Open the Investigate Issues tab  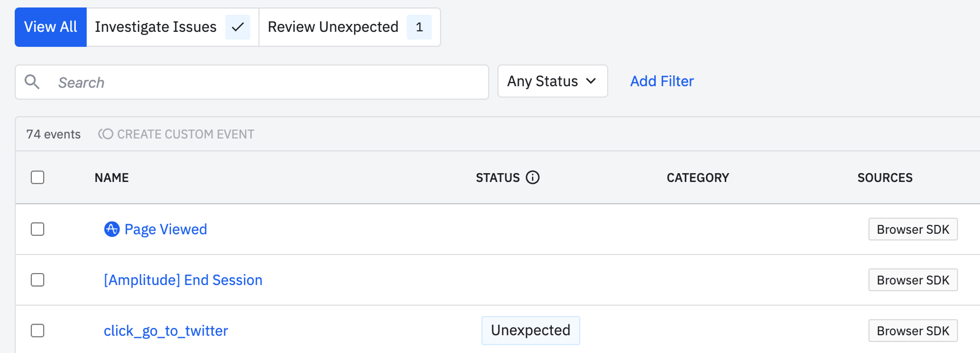tap(155, 27)
